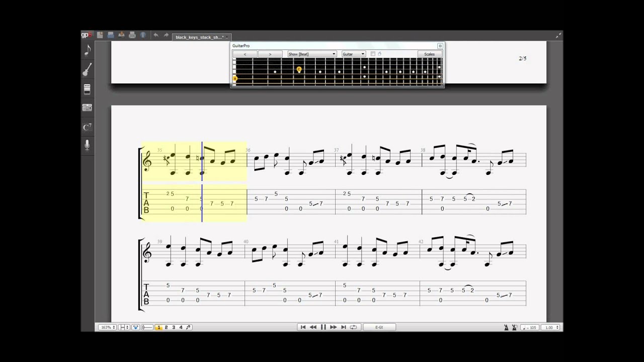Click the next '>' fretboard button
Screen dimensions: 644x362
(270, 54)
